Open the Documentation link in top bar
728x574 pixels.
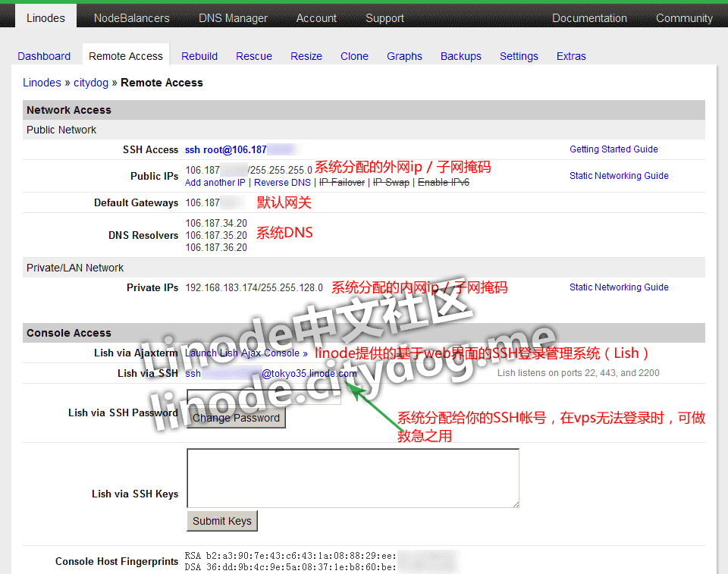pos(589,18)
